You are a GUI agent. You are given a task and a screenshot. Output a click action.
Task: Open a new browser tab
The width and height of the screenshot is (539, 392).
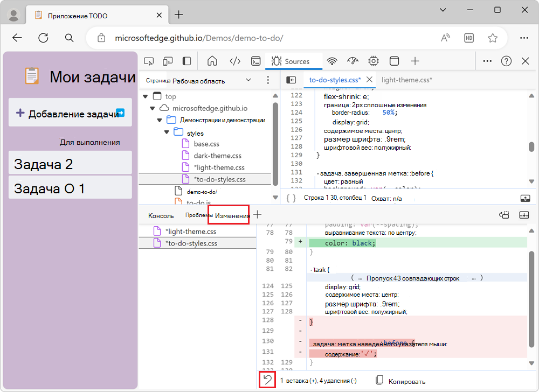pyautogui.click(x=179, y=15)
